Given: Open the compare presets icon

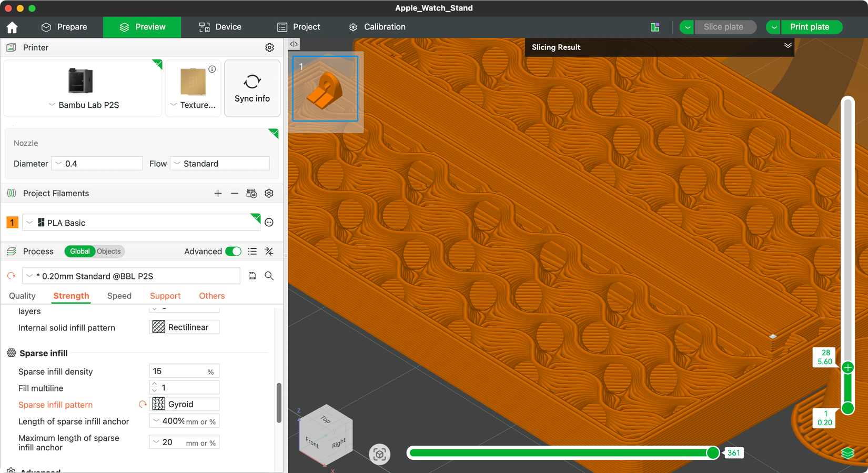Looking at the screenshot, I should click(x=269, y=251).
